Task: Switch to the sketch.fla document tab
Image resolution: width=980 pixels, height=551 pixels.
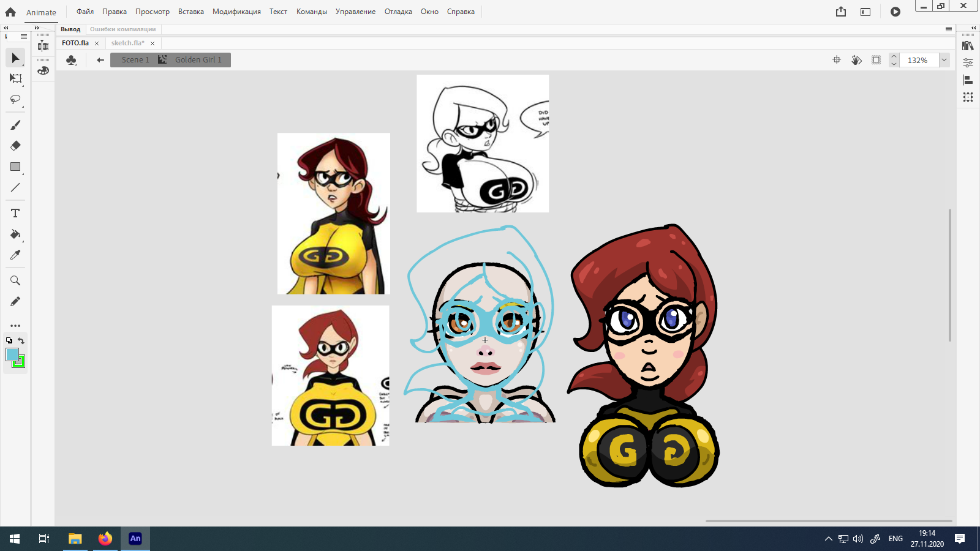Action: (127, 43)
